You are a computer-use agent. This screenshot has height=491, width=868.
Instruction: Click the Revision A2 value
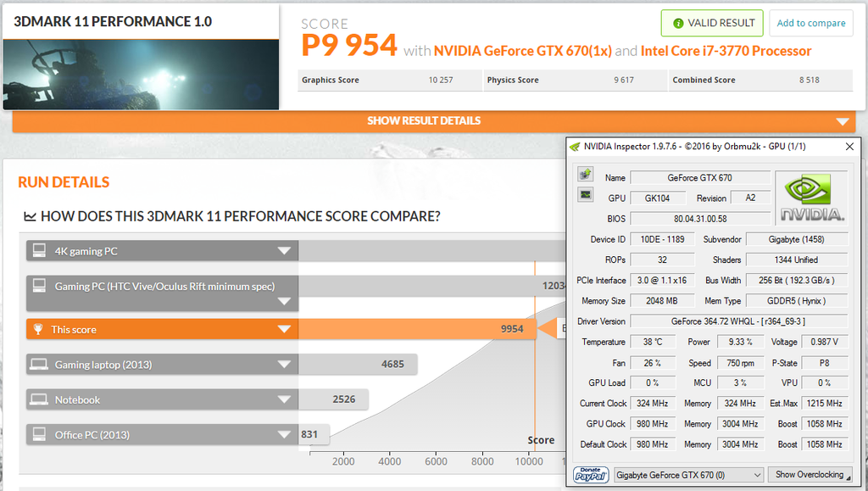click(x=751, y=198)
